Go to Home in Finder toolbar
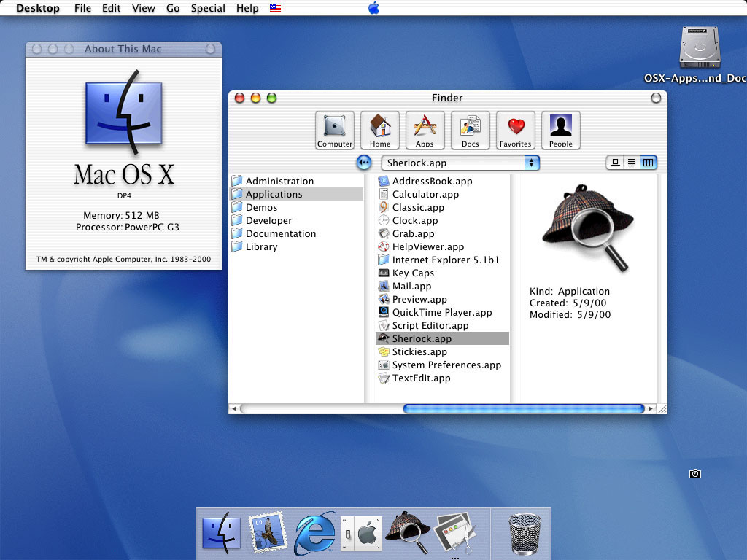The height and width of the screenshot is (560, 747). coord(379,130)
